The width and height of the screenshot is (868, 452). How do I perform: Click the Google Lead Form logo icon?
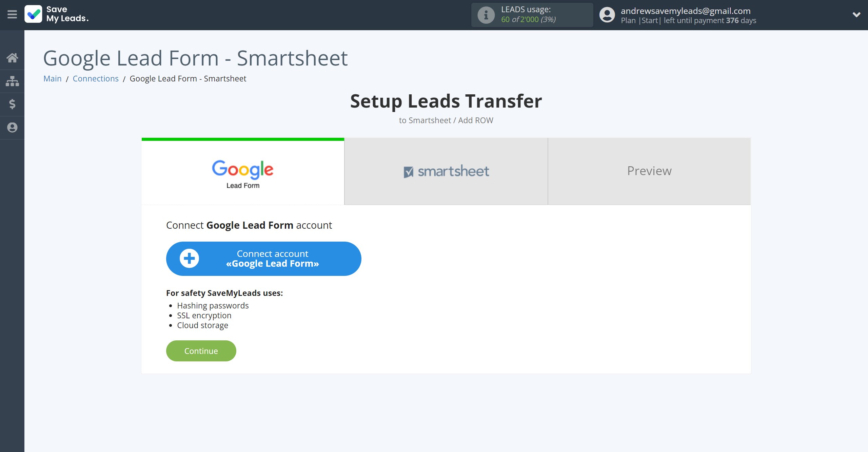(243, 171)
